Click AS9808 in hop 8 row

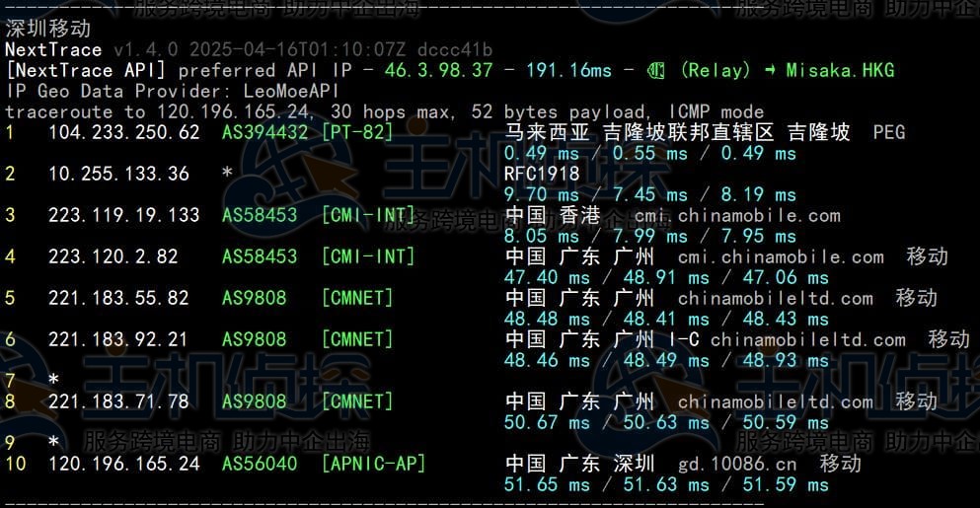[255, 401]
